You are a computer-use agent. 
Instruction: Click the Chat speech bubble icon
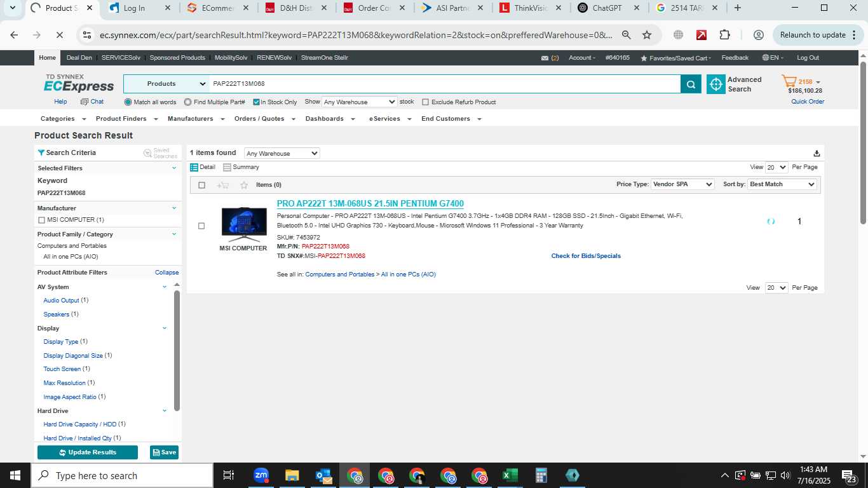(85, 102)
